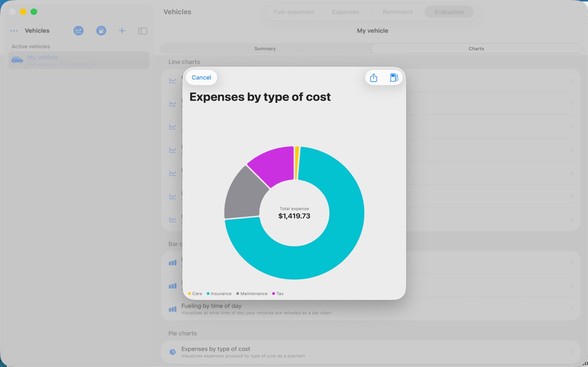The height and width of the screenshot is (367, 588).
Task: Click the bar chart icon beside Fueling by time of day
Action: tap(173, 309)
